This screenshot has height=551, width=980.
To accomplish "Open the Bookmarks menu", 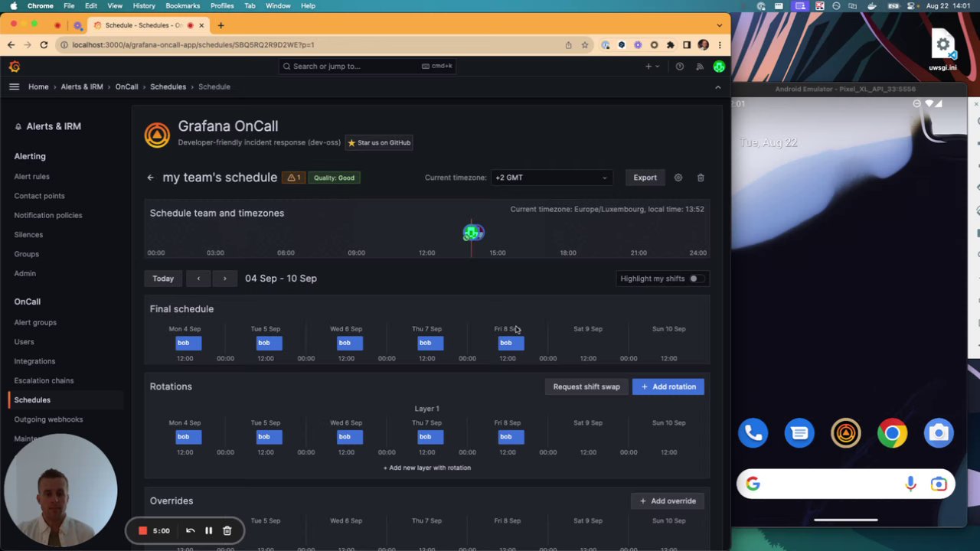I will coord(183,5).
